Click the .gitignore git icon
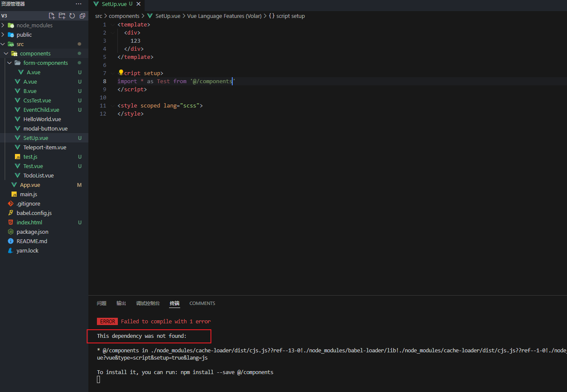Viewport: 567px width, 392px height. click(10, 203)
